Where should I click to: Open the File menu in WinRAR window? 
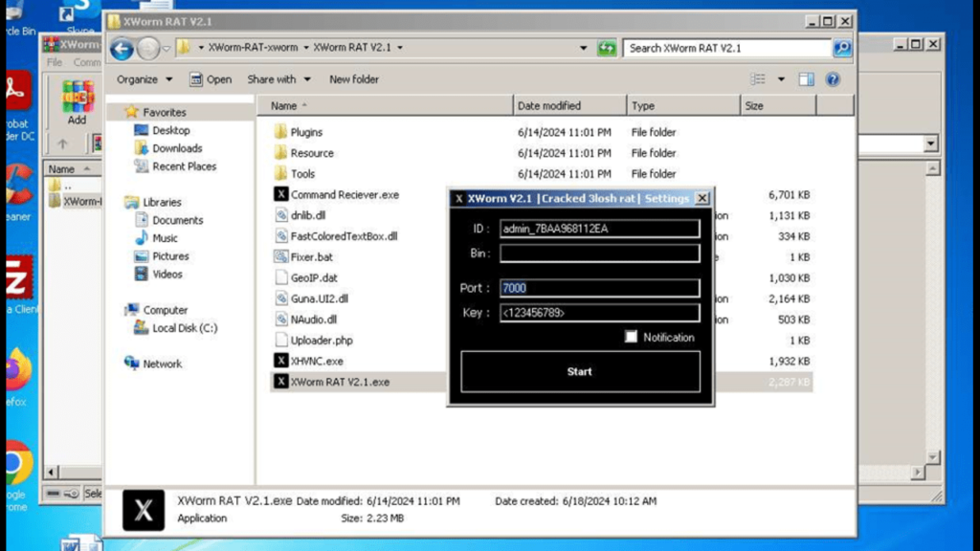tap(55, 62)
